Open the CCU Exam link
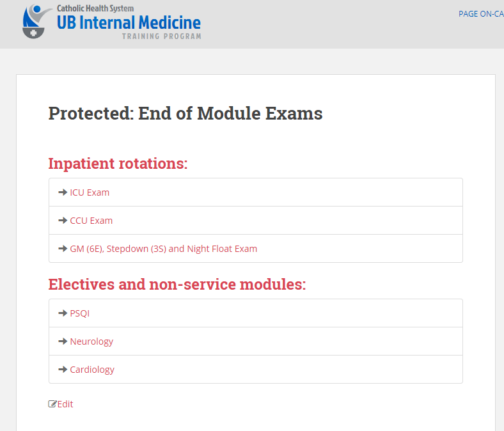The image size is (504, 431). [x=91, y=221]
